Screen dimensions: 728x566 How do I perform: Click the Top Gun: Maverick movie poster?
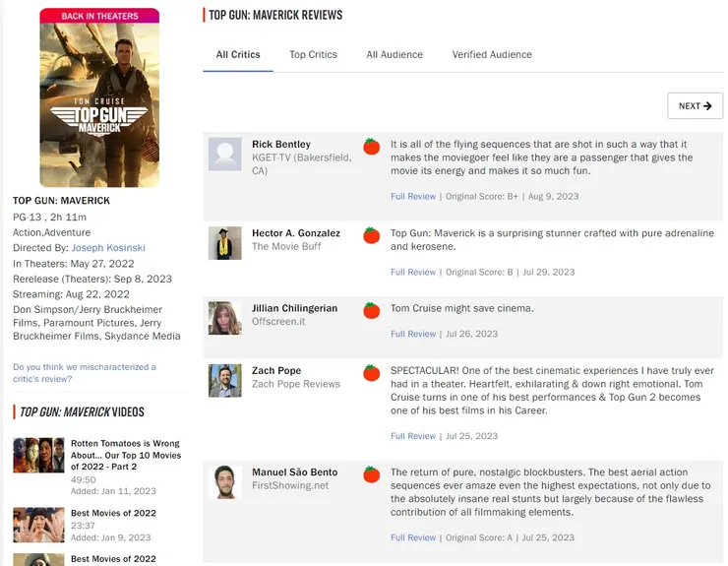coord(99,97)
